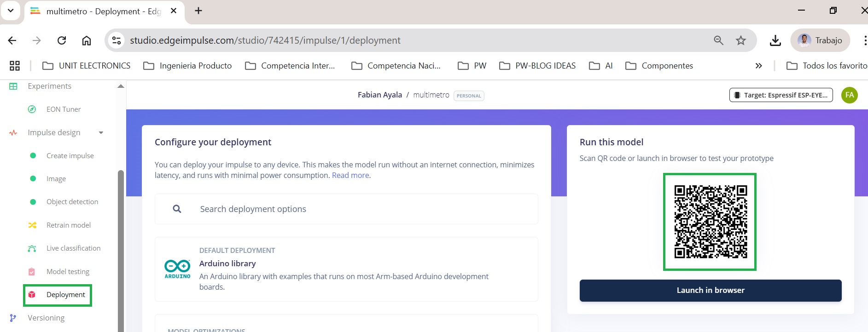This screenshot has width=868, height=332.
Task: Open browser home page
Action: click(87, 40)
